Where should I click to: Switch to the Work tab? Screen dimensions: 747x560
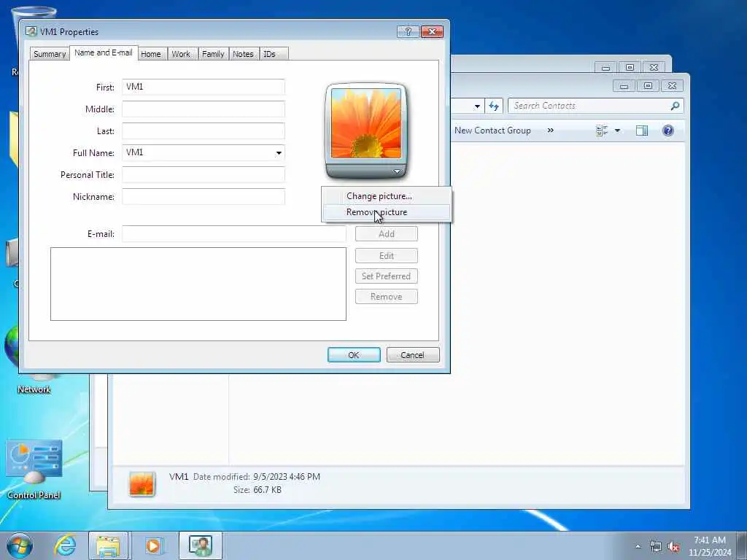(x=181, y=54)
